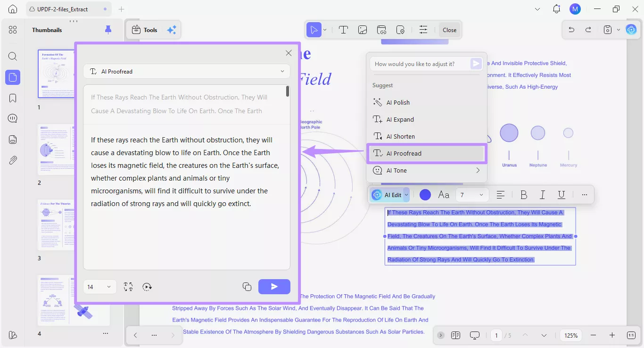This screenshot has width=644, height=348.
Task: Click the copy icon in the AI Proofread dialog
Action: pyautogui.click(x=247, y=286)
